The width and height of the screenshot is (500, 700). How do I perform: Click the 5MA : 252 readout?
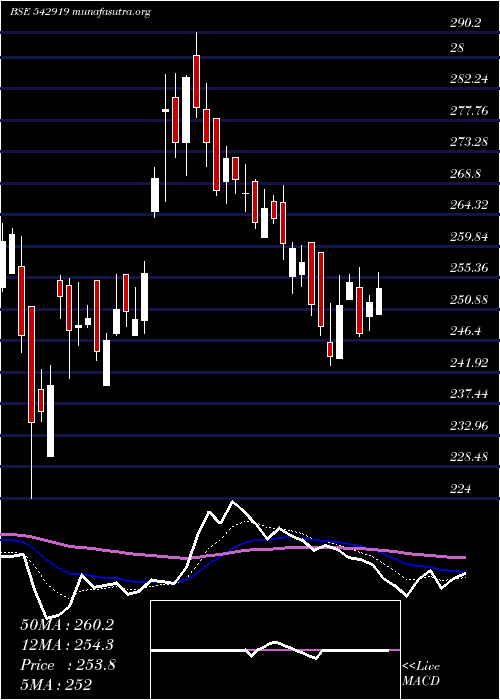(x=57, y=685)
